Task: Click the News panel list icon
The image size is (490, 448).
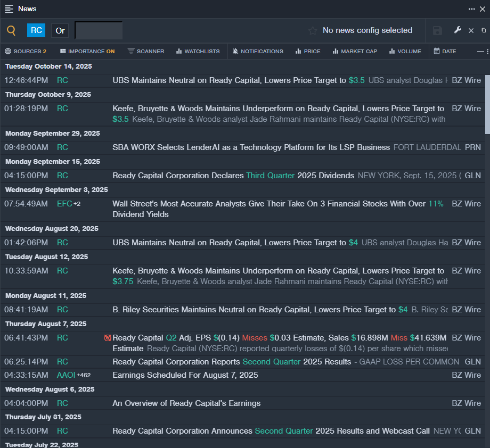Action: coord(9,9)
